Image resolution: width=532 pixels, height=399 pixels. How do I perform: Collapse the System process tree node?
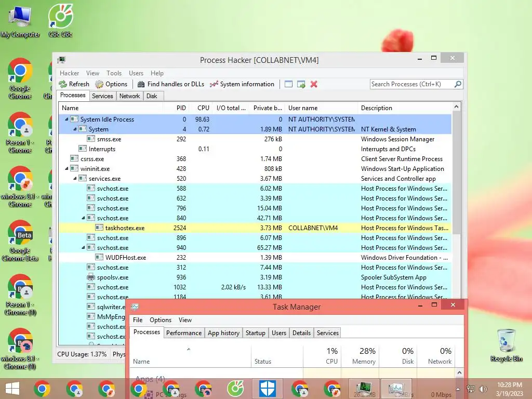point(75,129)
